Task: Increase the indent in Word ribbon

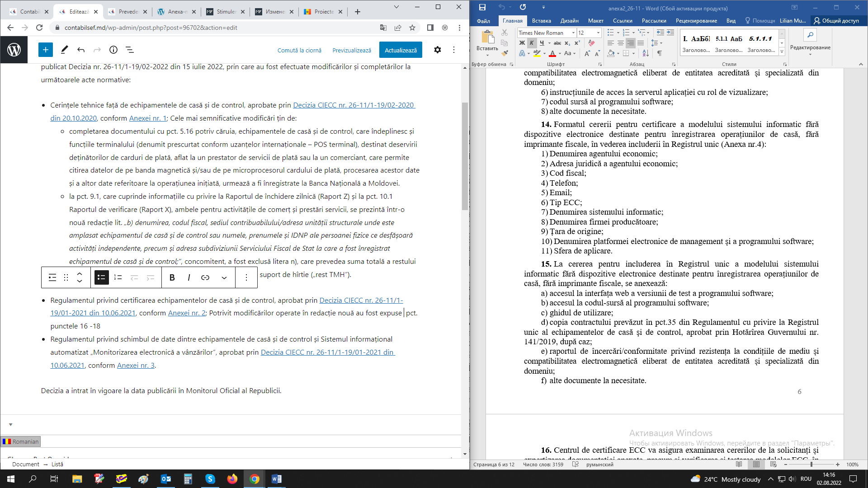Action: coord(670,33)
